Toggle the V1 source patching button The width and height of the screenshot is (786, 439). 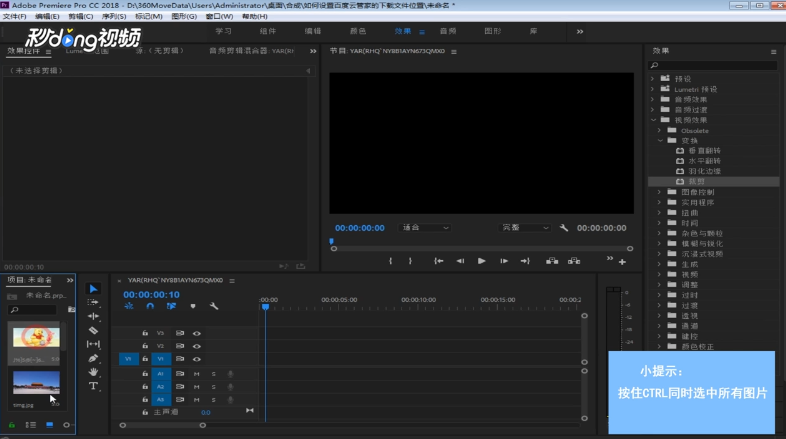[128, 359]
